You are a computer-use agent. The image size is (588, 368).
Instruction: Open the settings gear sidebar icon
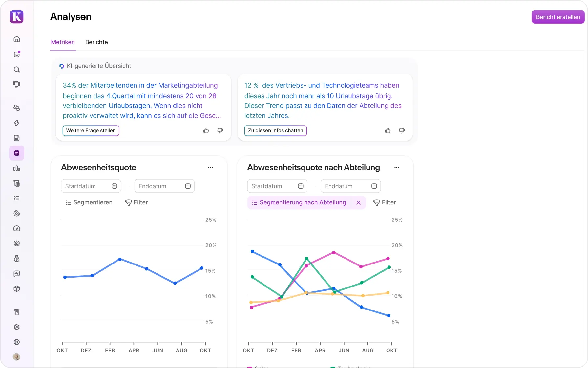pyautogui.click(x=17, y=327)
